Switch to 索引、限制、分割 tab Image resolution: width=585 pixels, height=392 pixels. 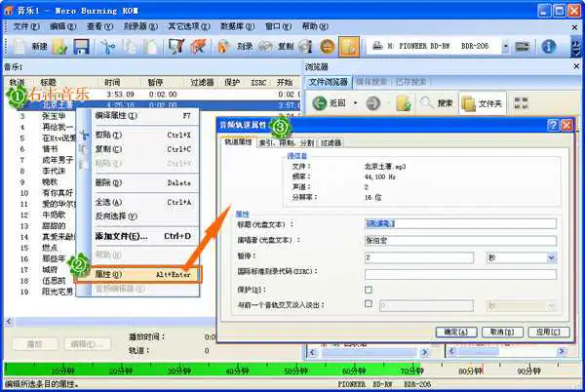(287, 142)
